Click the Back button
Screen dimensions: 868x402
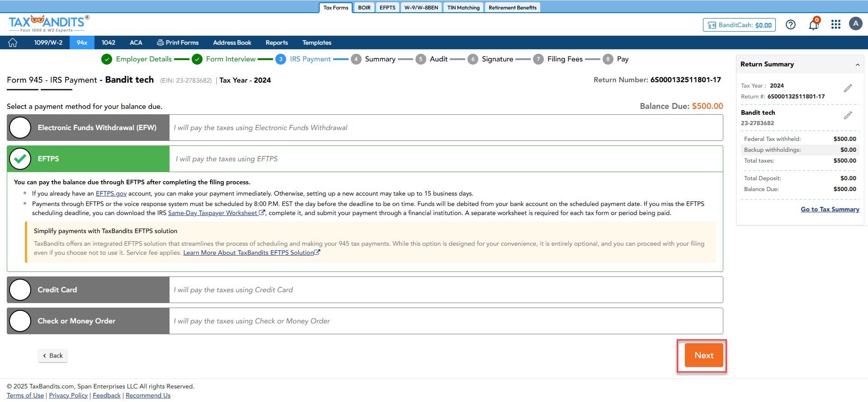(x=53, y=356)
